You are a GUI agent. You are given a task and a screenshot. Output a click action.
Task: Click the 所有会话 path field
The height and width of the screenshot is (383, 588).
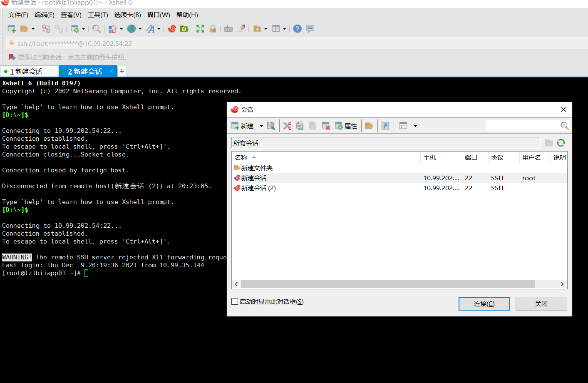tap(386, 143)
